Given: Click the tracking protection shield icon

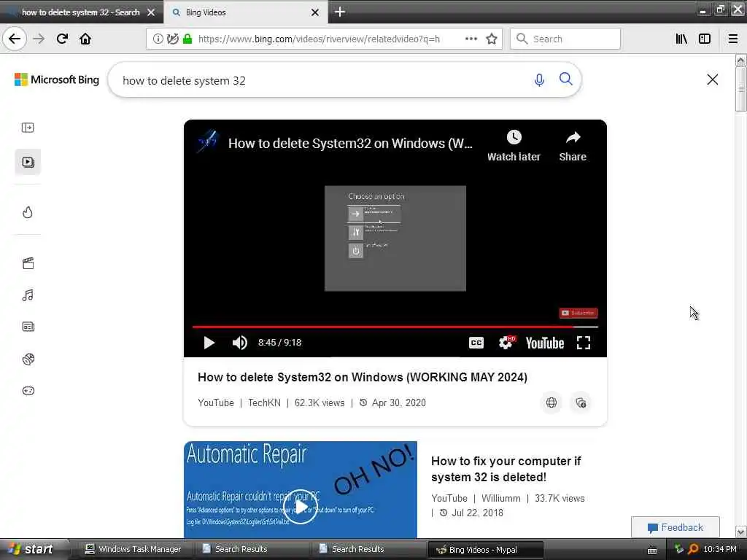Looking at the screenshot, I should pyautogui.click(x=172, y=39).
